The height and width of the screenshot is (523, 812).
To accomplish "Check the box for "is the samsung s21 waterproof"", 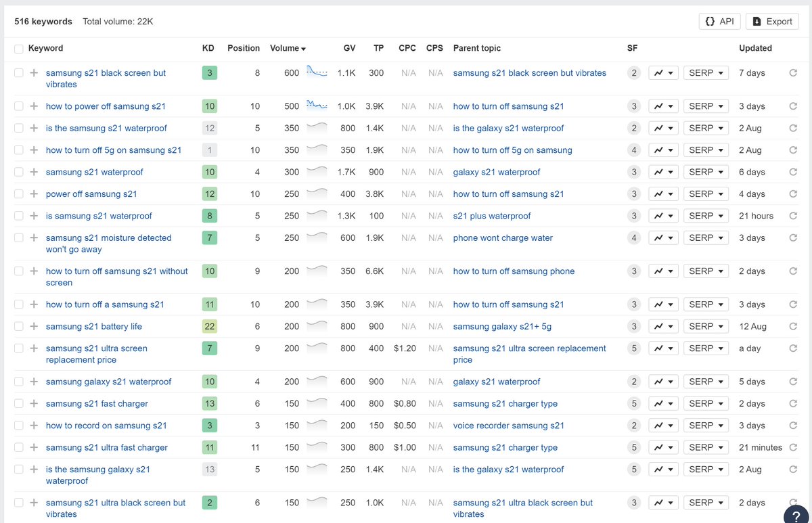I will [x=18, y=128].
